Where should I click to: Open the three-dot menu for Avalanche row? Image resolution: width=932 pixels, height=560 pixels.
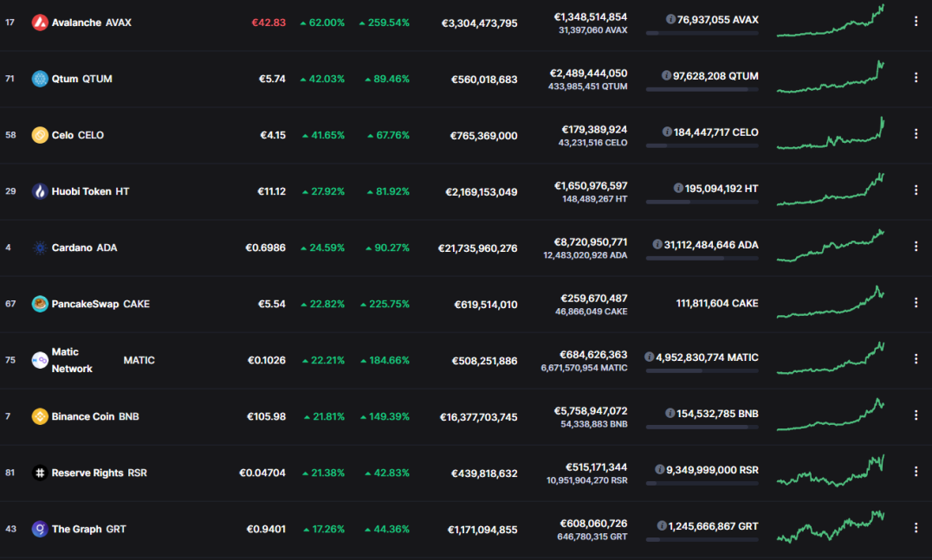pyautogui.click(x=916, y=22)
